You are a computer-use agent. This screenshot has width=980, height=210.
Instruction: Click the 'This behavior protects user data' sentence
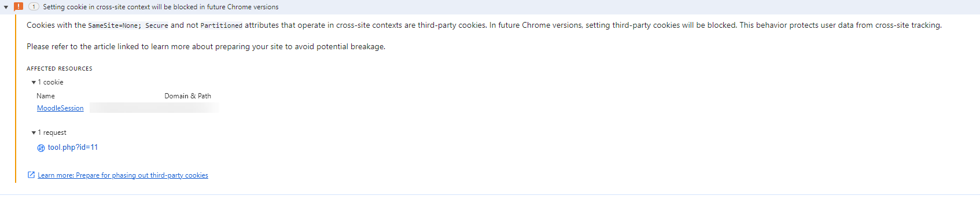tap(841, 25)
